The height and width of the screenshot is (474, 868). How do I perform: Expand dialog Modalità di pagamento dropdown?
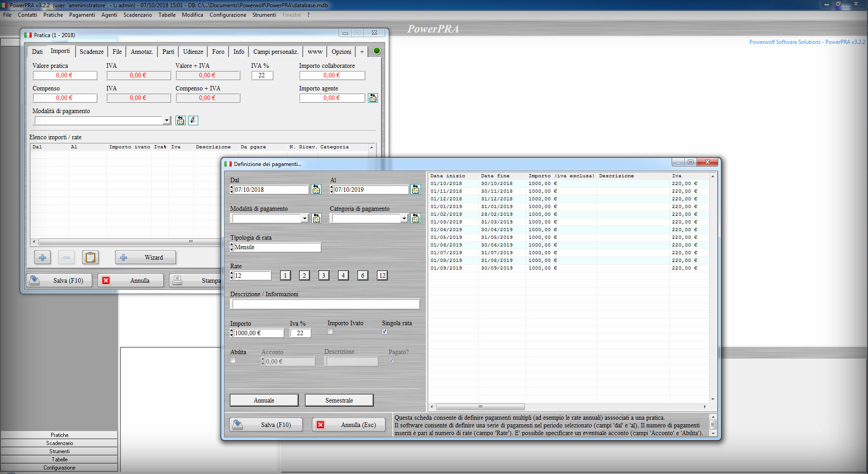coord(305,218)
